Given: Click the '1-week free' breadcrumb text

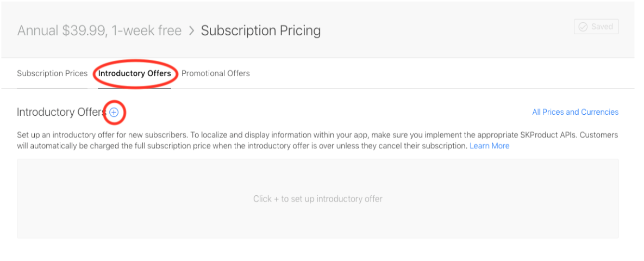Looking at the screenshot, I should [146, 31].
